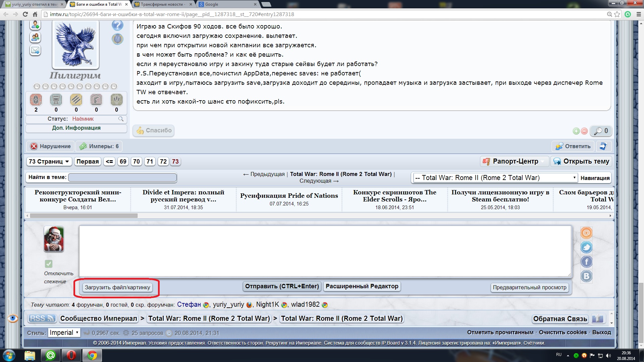This screenshot has height=362, width=644.
Task: Click the Ответить reply button
Action: point(573,146)
